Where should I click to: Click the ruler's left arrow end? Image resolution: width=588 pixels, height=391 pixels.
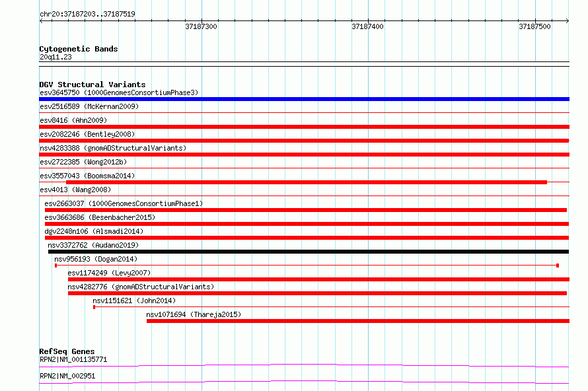click(41, 21)
